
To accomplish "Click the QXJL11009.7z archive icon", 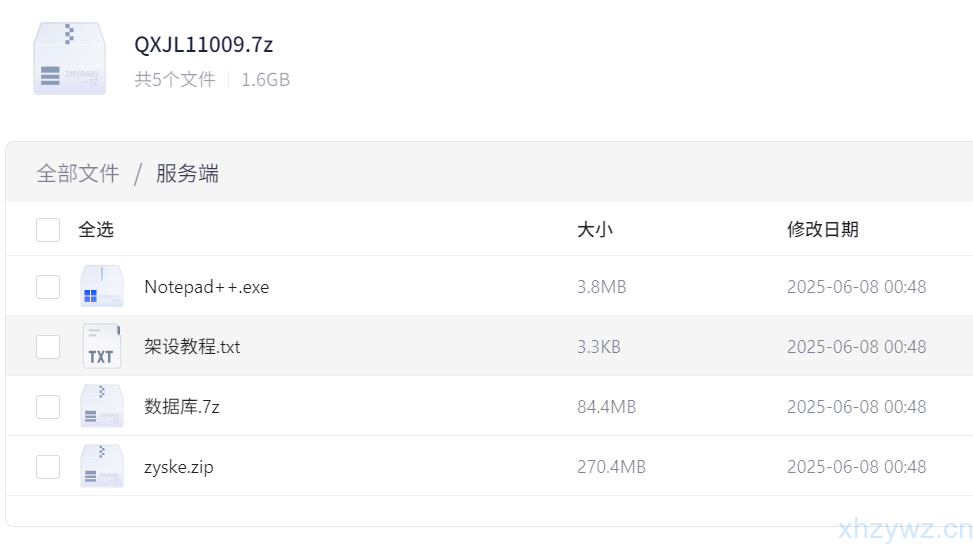I will [69, 59].
